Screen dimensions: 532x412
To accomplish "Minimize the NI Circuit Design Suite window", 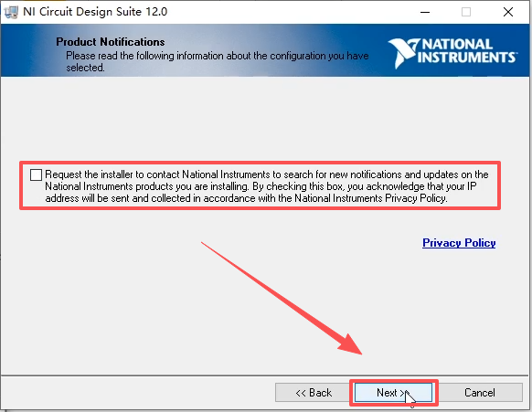I will coord(425,12).
